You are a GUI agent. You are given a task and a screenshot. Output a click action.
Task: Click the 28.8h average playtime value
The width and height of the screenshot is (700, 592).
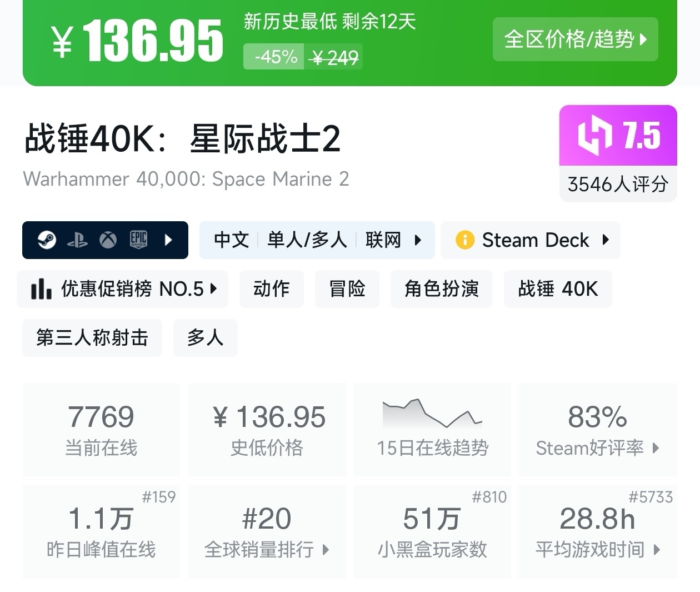click(598, 519)
